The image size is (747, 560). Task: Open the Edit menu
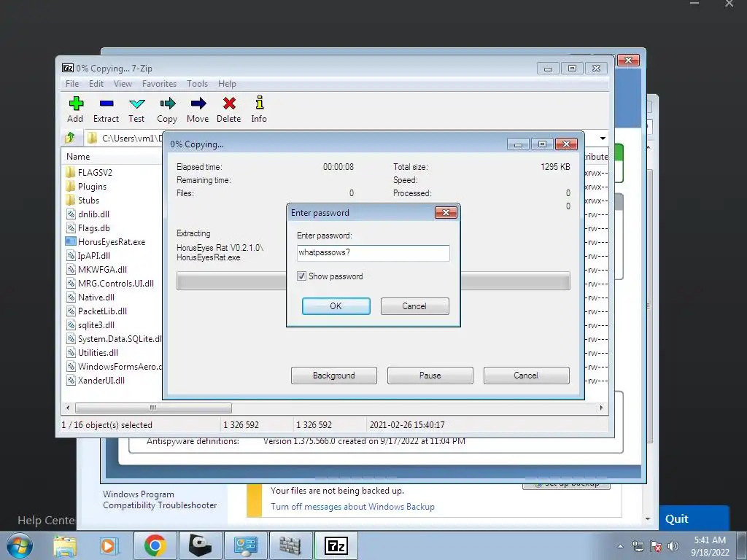tap(96, 84)
